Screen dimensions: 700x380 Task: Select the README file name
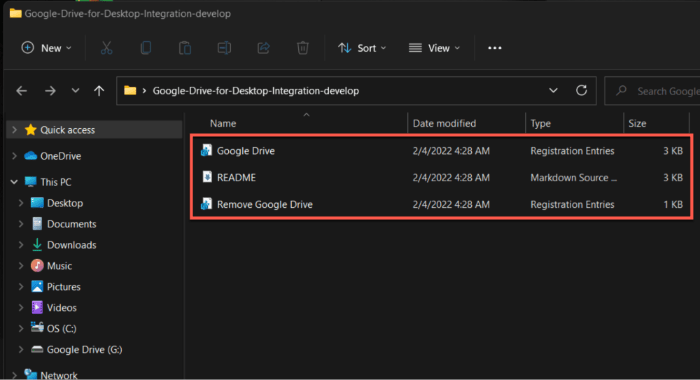click(x=236, y=178)
